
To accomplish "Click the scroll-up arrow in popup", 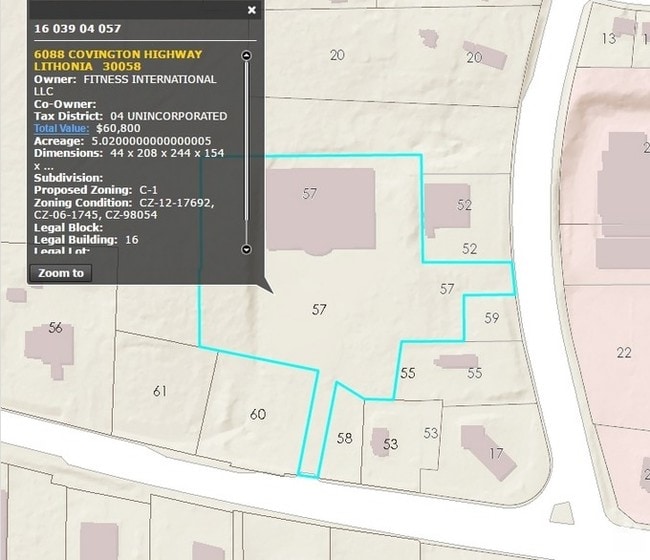I will pyautogui.click(x=247, y=55).
